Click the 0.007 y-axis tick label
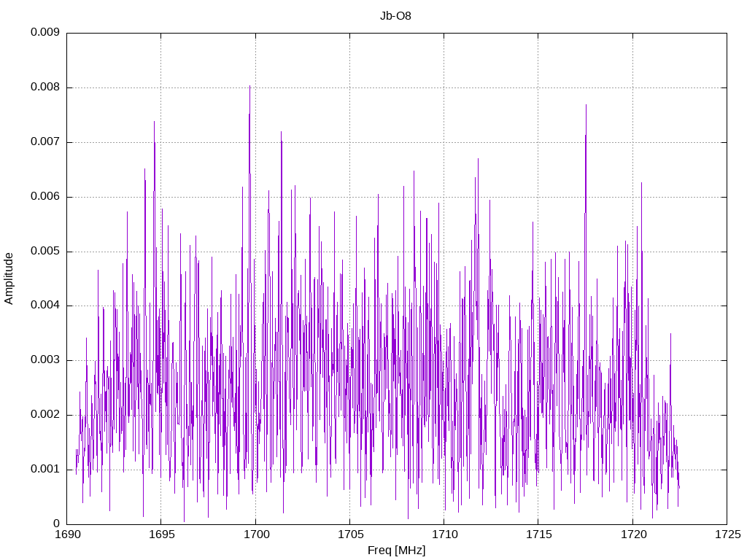The image size is (747, 560). click(x=45, y=142)
